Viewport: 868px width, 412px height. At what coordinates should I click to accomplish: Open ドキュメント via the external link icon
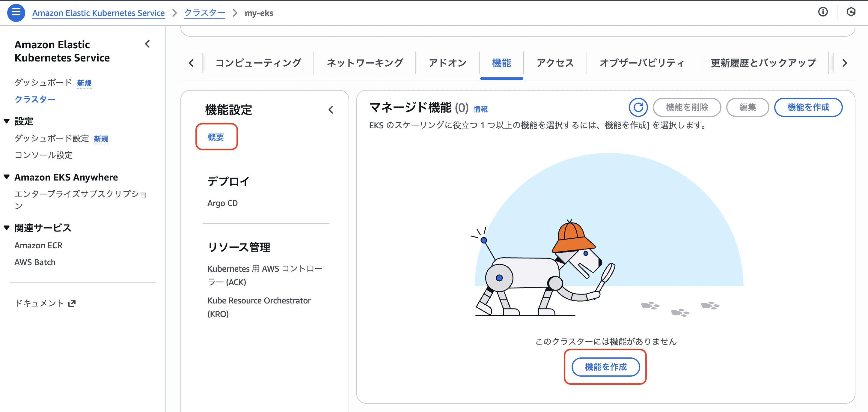pos(72,303)
